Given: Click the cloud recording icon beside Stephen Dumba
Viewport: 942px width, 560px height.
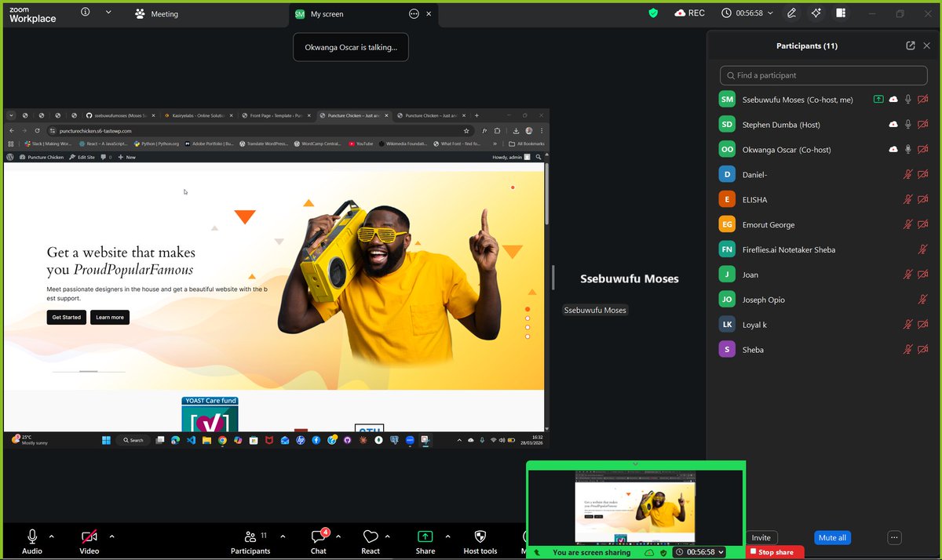Looking at the screenshot, I should tap(893, 125).
